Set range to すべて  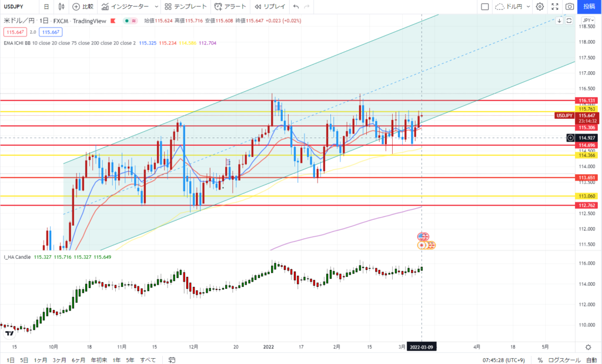[x=148, y=360]
